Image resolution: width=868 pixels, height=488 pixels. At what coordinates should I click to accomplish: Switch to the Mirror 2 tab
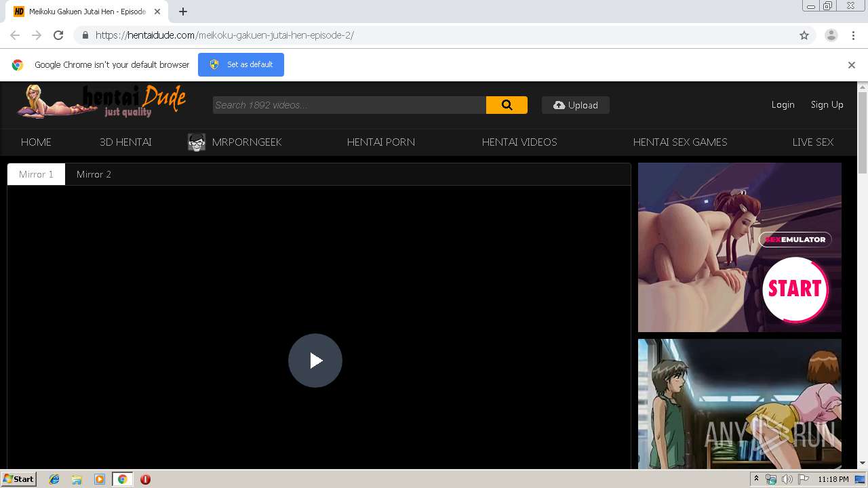pyautogui.click(x=94, y=174)
